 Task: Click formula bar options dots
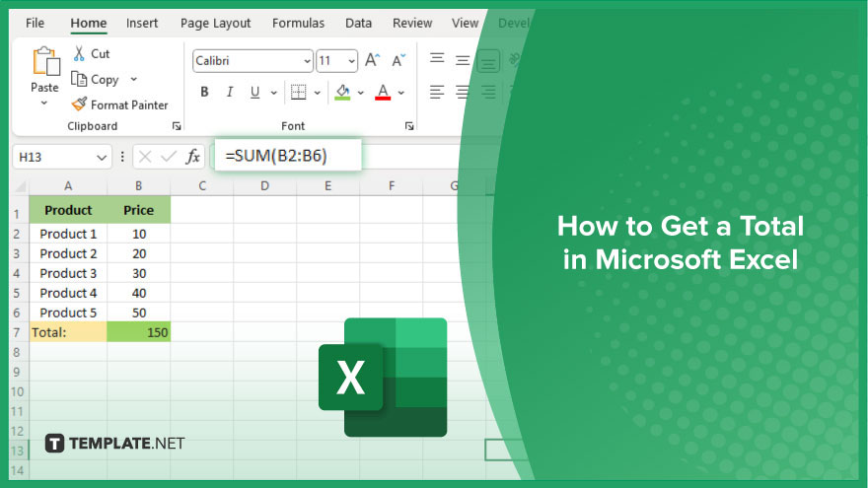(x=122, y=157)
